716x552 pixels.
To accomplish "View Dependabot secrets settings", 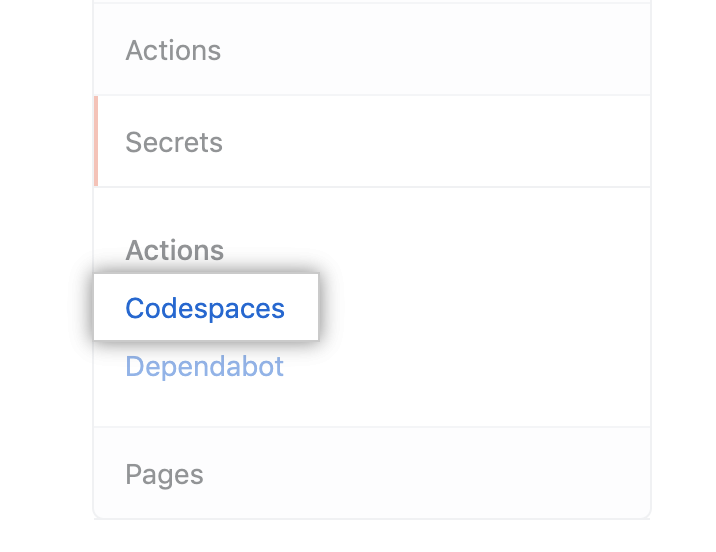I will tap(205, 367).
